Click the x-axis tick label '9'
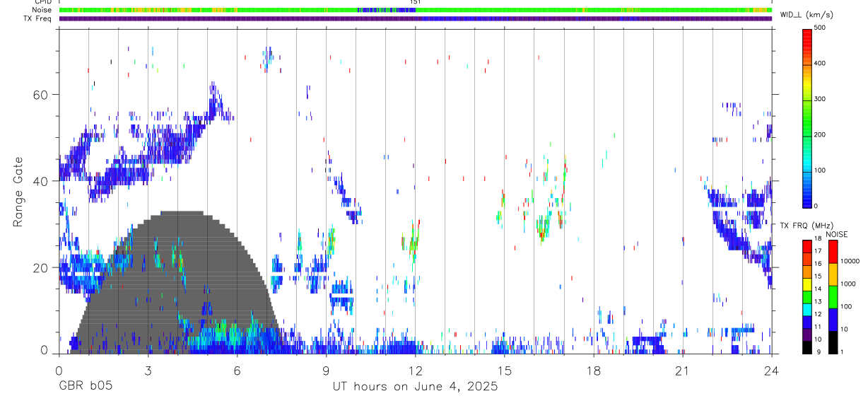This screenshot has width=868, height=401. click(x=326, y=371)
